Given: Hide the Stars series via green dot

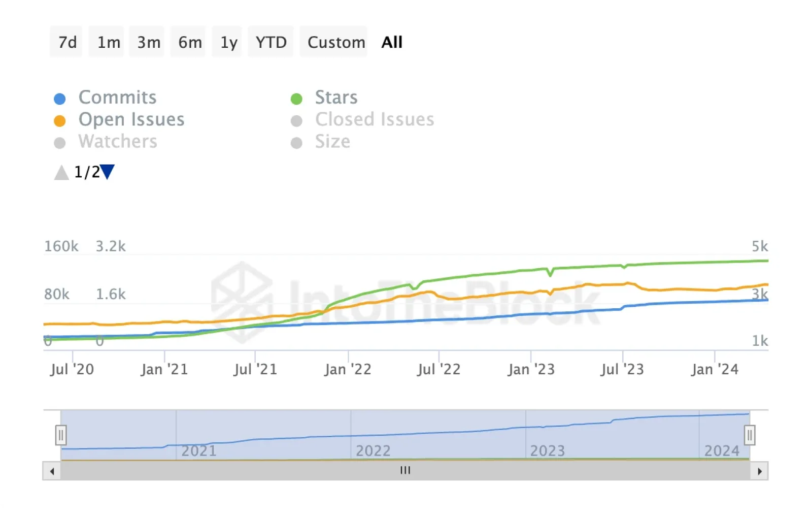Looking at the screenshot, I should (x=296, y=99).
